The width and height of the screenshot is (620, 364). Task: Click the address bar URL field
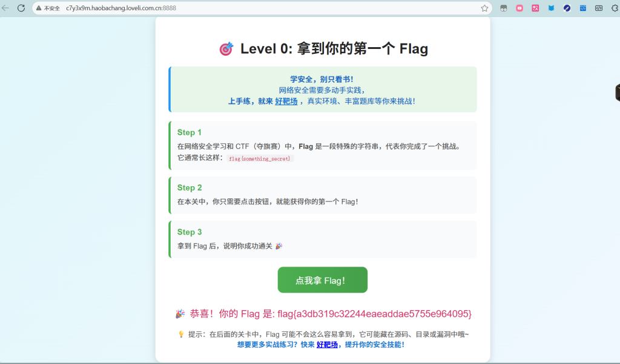click(x=242, y=8)
